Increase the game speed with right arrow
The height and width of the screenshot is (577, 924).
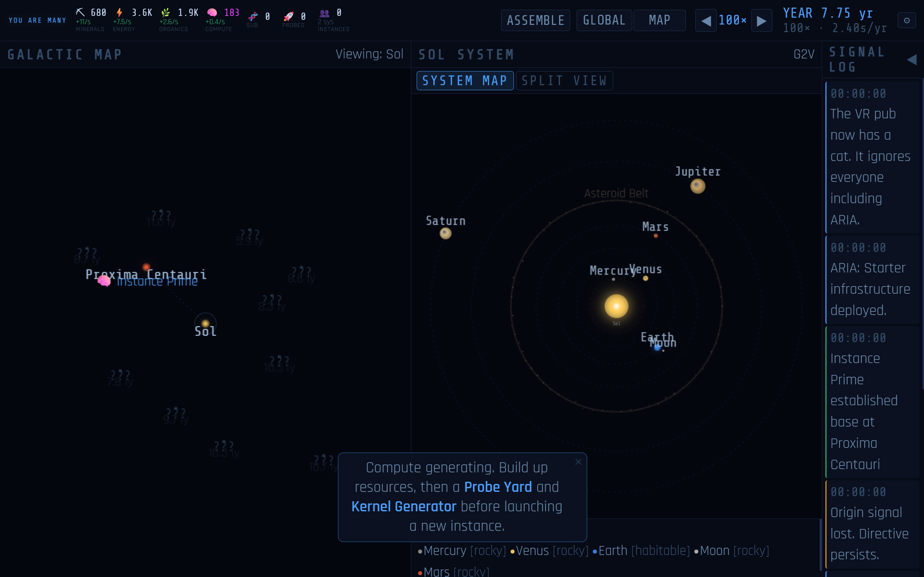(x=762, y=21)
